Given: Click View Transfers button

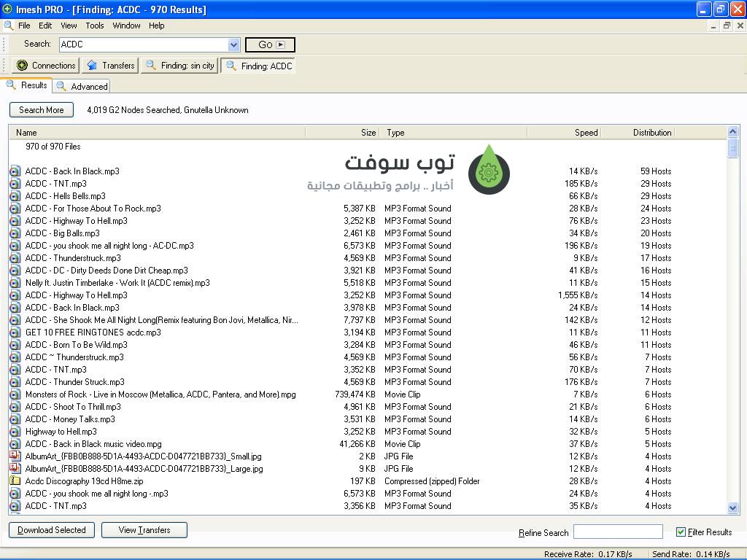Looking at the screenshot, I should click(144, 530).
